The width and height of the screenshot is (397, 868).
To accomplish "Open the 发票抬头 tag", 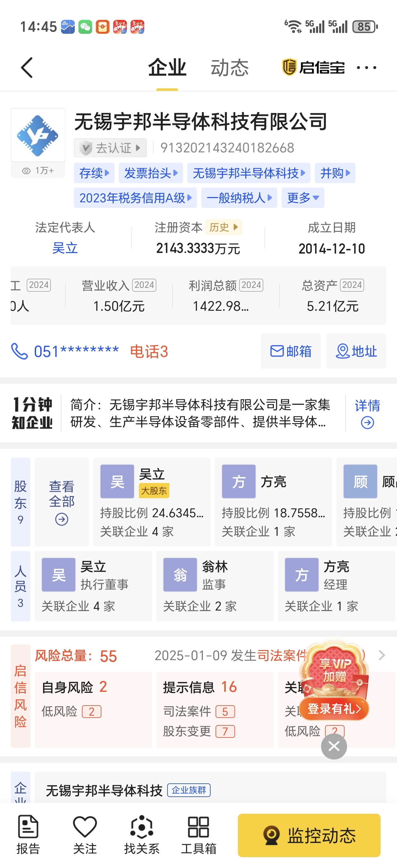I will 151,173.
